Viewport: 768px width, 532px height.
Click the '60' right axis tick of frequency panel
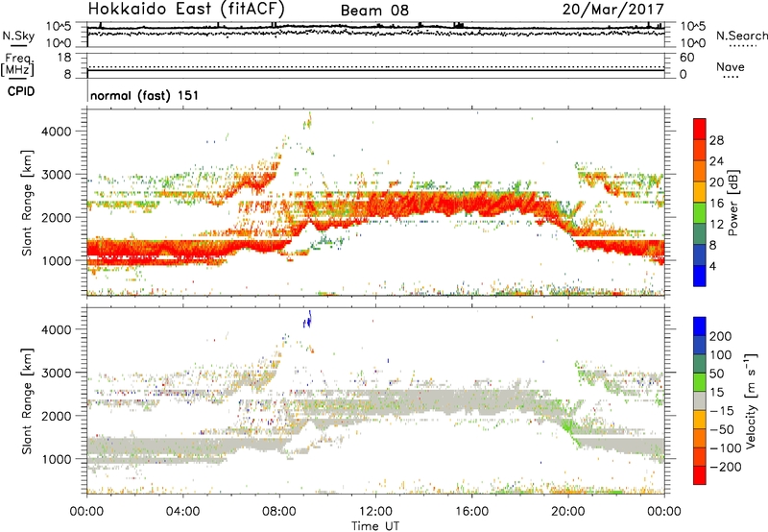(686, 58)
